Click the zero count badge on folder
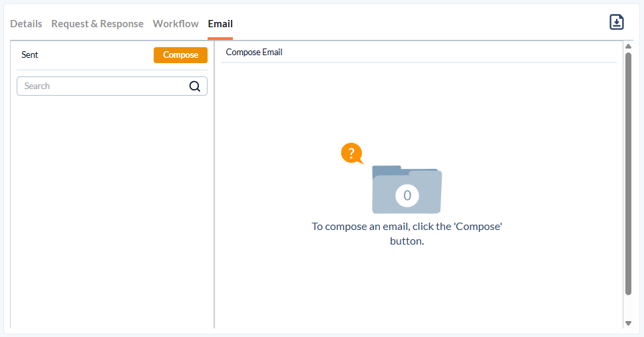 (x=407, y=195)
